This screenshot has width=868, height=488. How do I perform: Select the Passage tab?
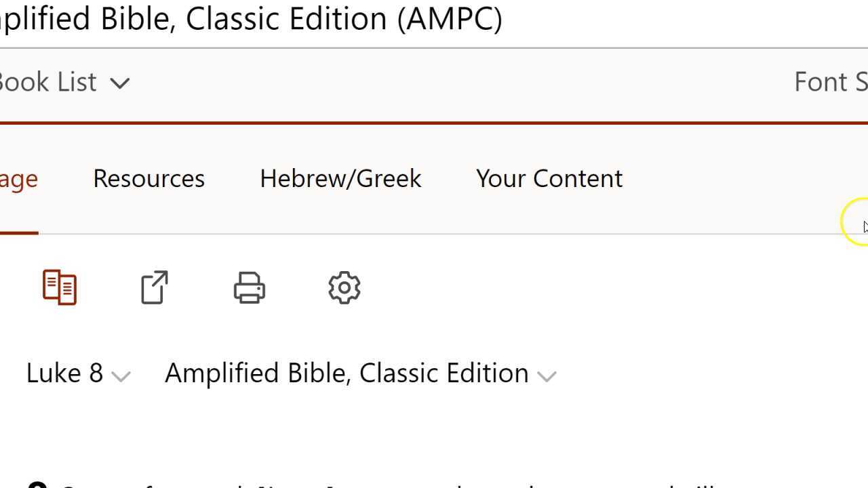click(x=18, y=178)
